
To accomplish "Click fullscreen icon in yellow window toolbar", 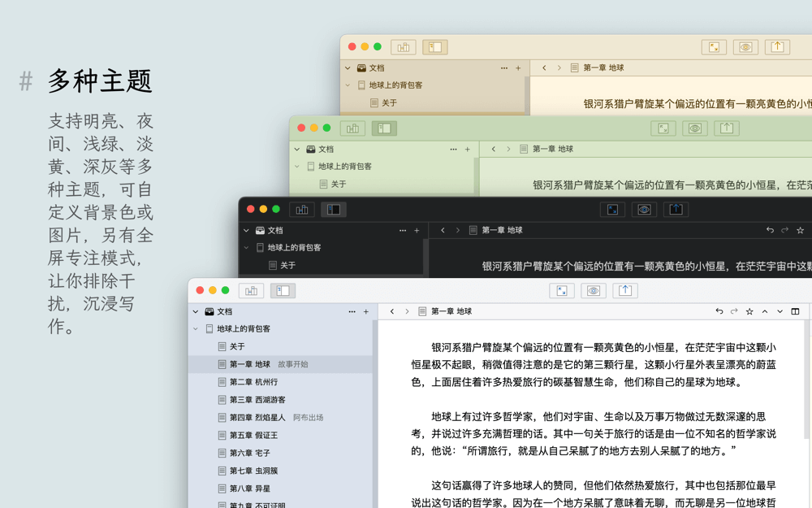I will (x=714, y=47).
